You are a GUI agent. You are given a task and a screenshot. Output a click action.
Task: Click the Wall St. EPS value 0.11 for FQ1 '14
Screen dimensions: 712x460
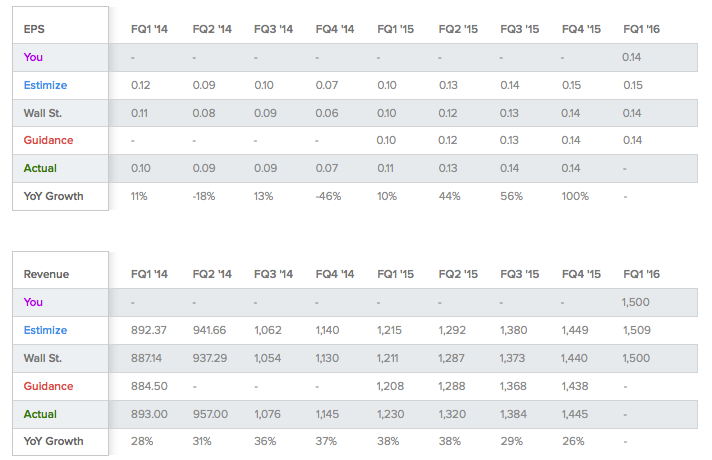(x=139, y=113)
